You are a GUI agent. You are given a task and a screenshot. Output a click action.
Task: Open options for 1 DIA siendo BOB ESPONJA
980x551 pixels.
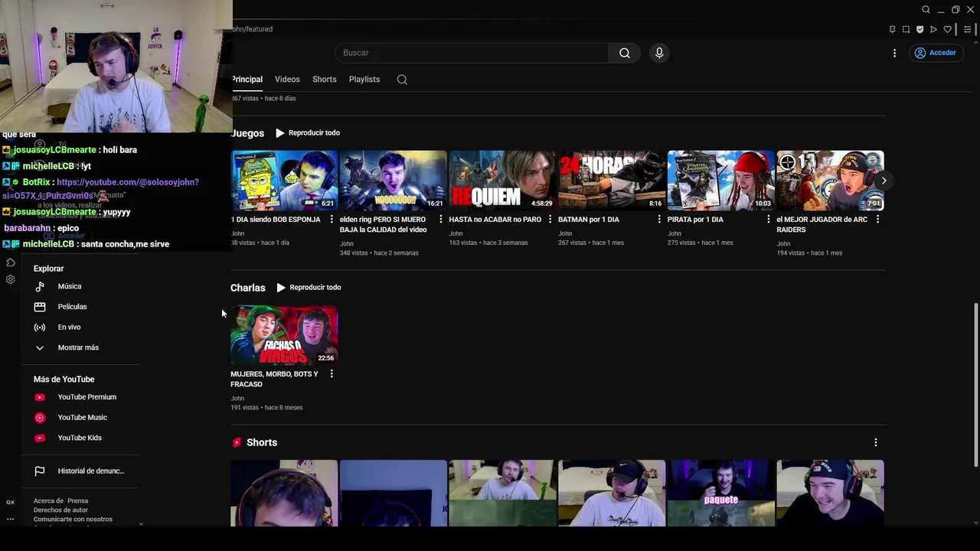[x=332, y=220]
